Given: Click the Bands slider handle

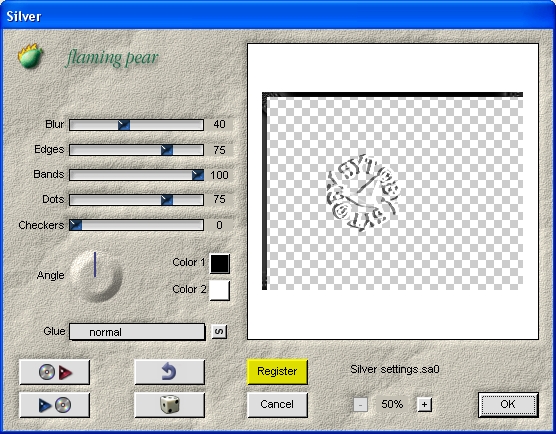Looking at the screenshot, I should point(198,175).
